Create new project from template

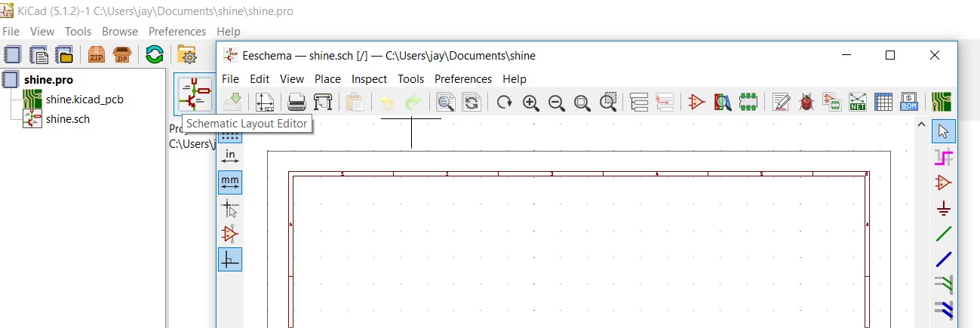pos(38,54)
